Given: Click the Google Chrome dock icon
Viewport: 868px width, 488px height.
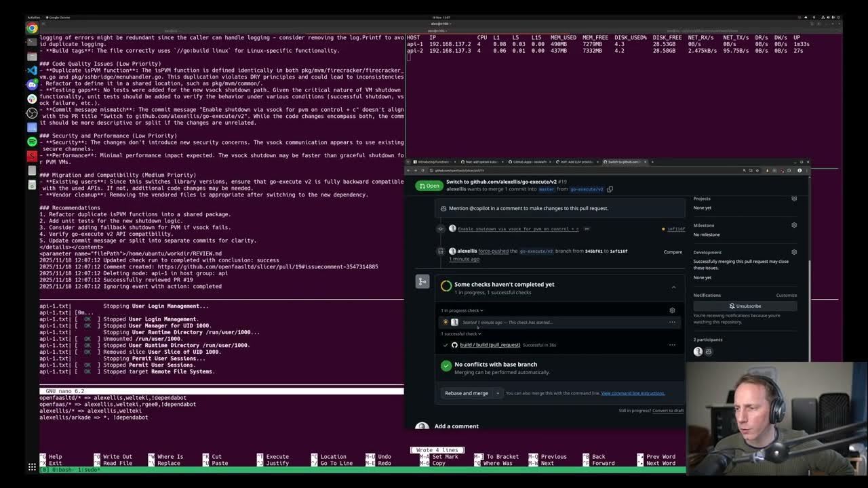Looking at the screenshot, I should 32,29.
